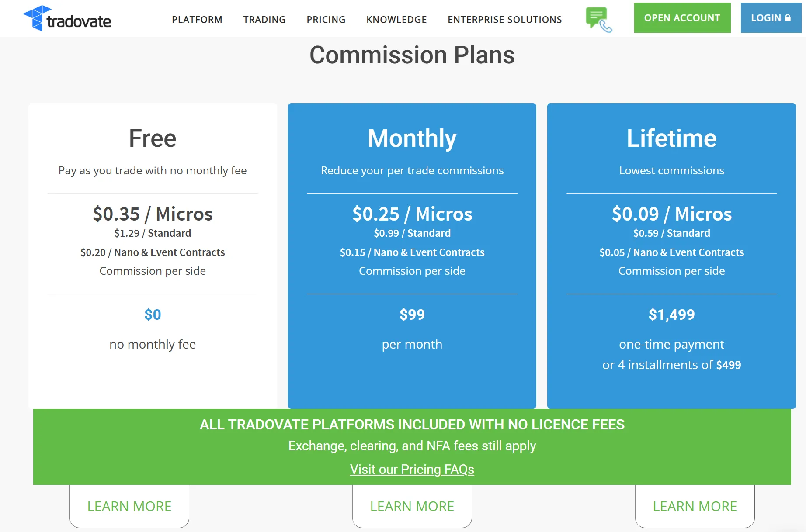The image size is (806, 532).
Task: Open the PLATFORM menu
Action: 197,20
